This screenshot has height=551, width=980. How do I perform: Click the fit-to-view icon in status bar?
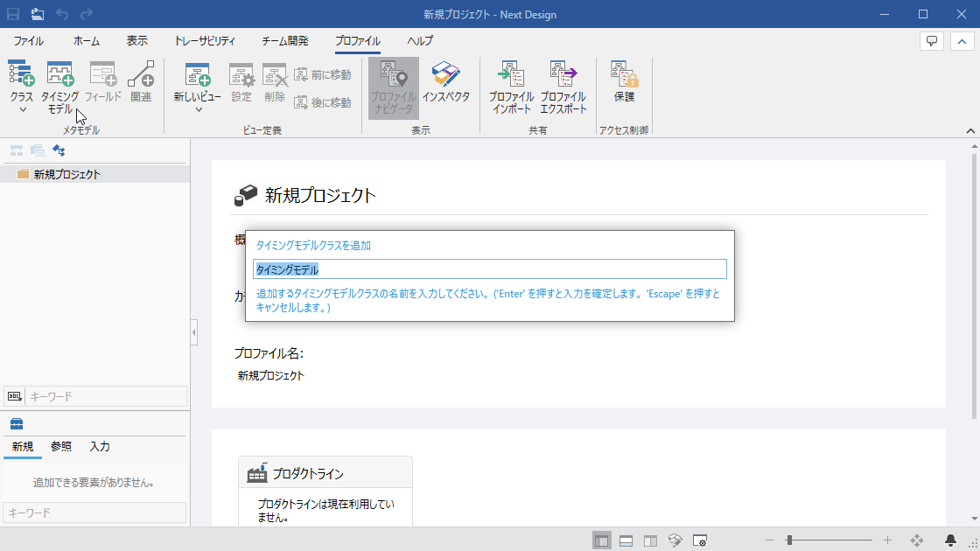click(917, 541)
